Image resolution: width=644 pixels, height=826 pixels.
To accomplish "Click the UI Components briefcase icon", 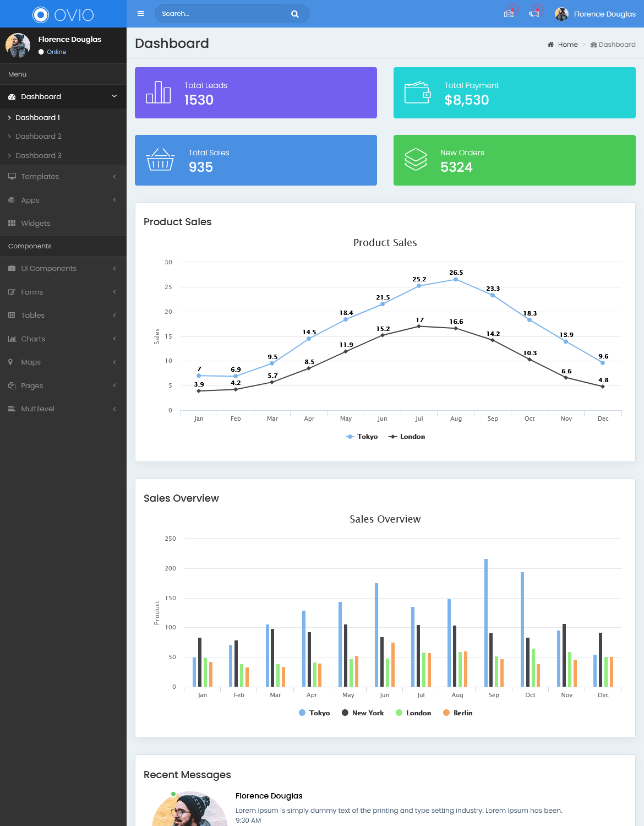I will 12,268.
